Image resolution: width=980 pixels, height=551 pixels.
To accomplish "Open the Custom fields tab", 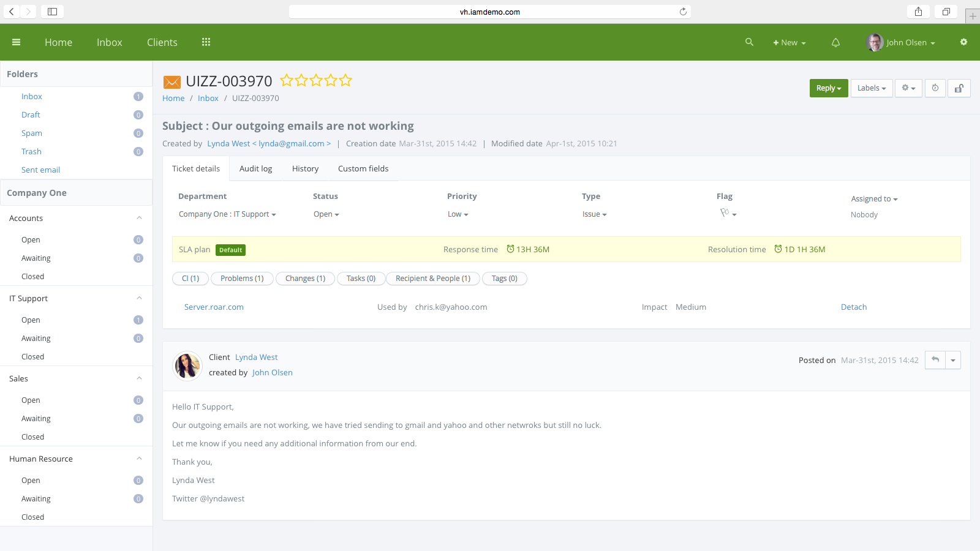I will (363, 169).
